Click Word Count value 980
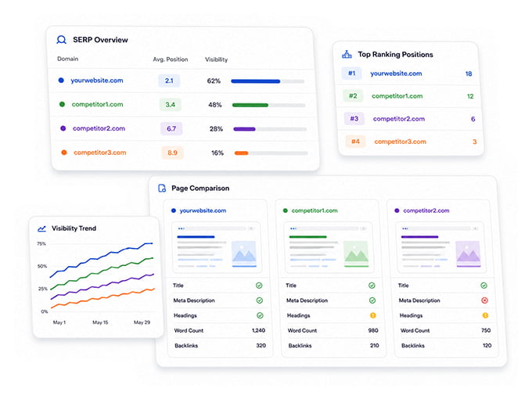 373,330
